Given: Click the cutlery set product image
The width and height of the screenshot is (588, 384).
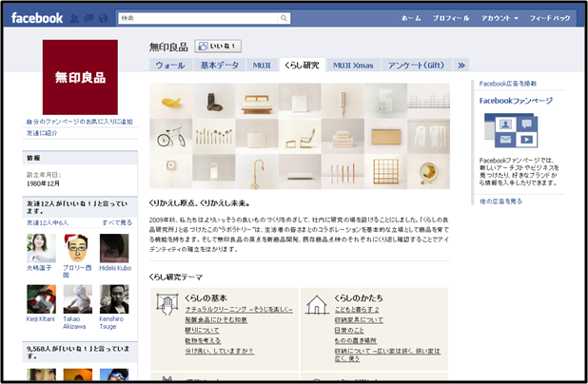Looking at the screenshot, I should (x=214, y=136).
